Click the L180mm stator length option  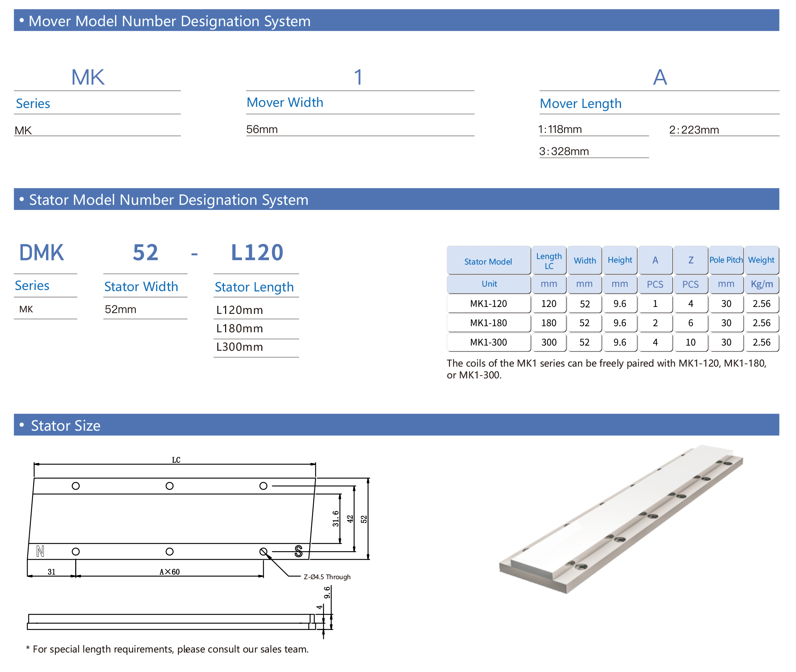(239, 328)
